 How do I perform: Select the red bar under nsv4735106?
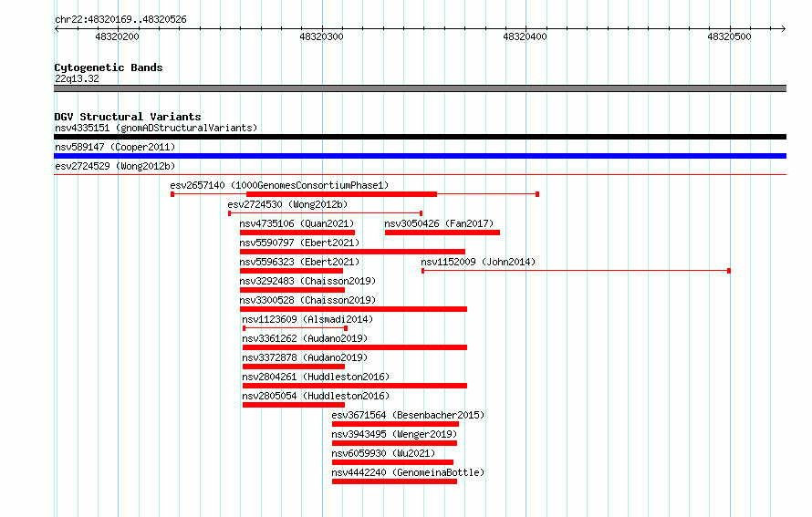click(x=297, y=233)
